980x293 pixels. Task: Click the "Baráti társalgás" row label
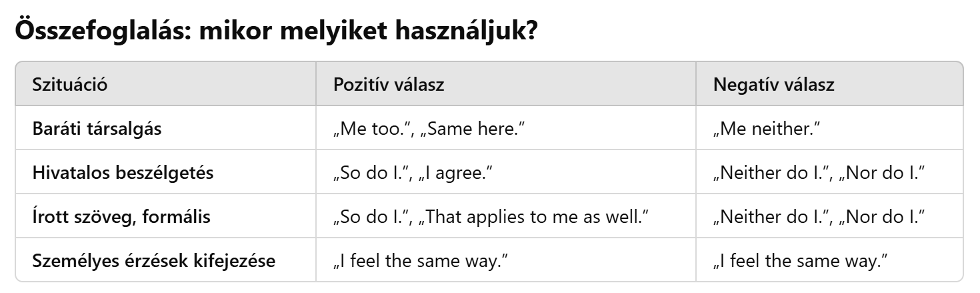click(97, 128)
